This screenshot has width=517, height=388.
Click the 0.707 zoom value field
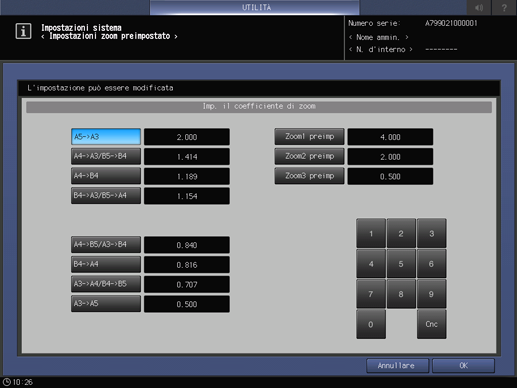tap(187, 284)
